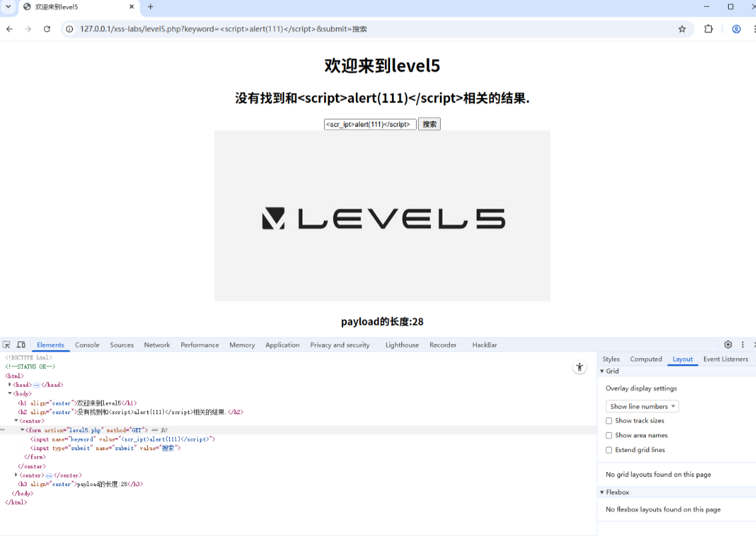Activate the inspect element picker
This screenshot has height=536, width=756.
tap(6, 345)
